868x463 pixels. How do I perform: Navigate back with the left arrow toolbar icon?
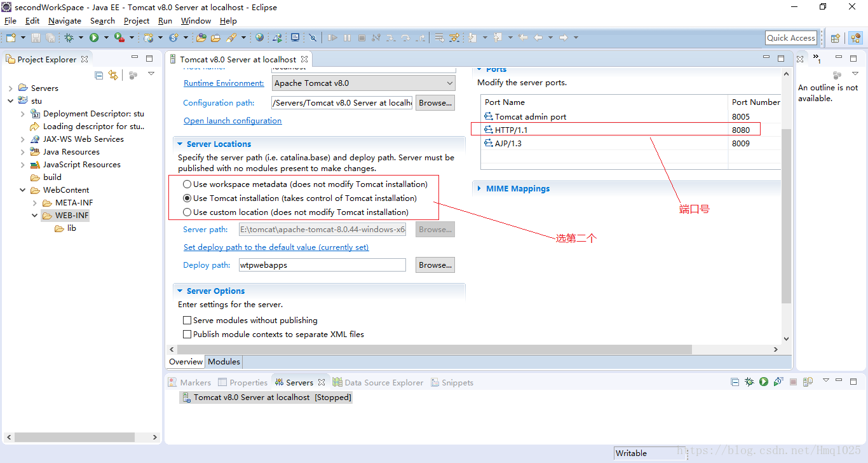click(x=538, y=38)
